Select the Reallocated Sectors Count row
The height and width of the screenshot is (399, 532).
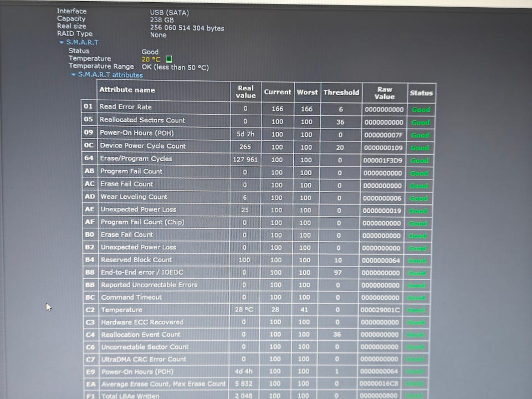pos(258,121)
